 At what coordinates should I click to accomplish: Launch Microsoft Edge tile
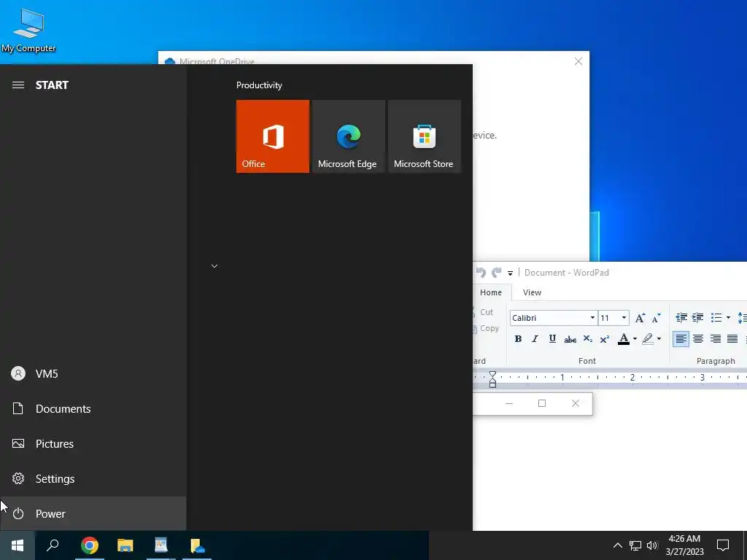pos(348,136)
